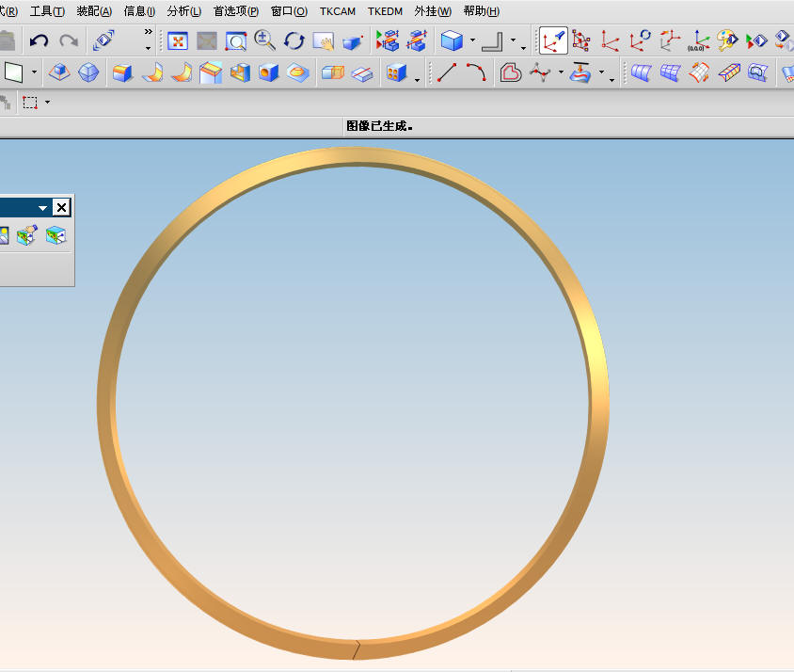Click the painter palette icon
Image resolution: width=794 pixels, height=672 pixels.
(727, 40)
